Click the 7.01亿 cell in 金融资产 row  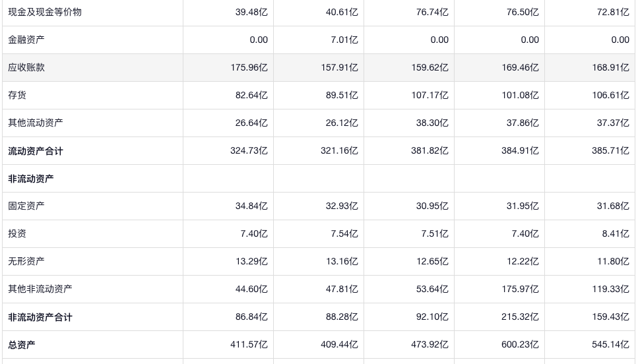[342, 40]
